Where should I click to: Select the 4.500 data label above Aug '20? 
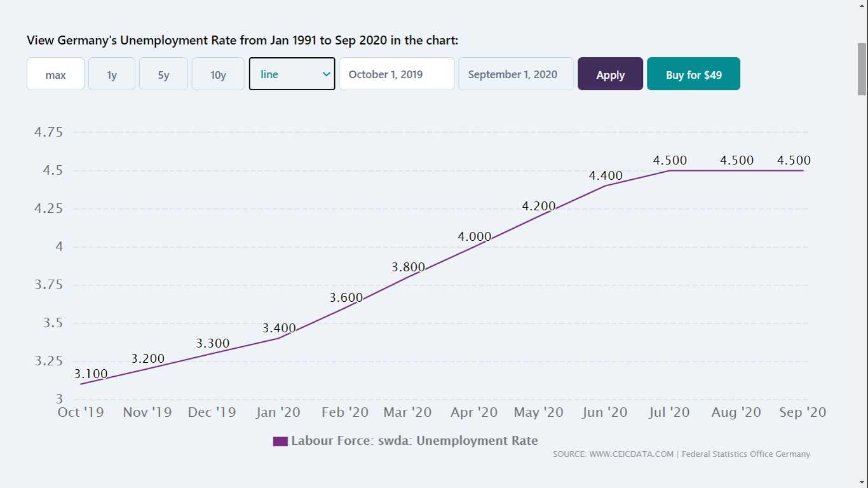click(737, 160)
